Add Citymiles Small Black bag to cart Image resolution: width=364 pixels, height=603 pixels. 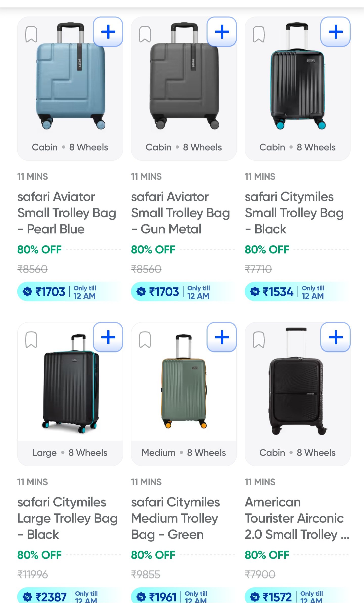(x=335, y=32)
